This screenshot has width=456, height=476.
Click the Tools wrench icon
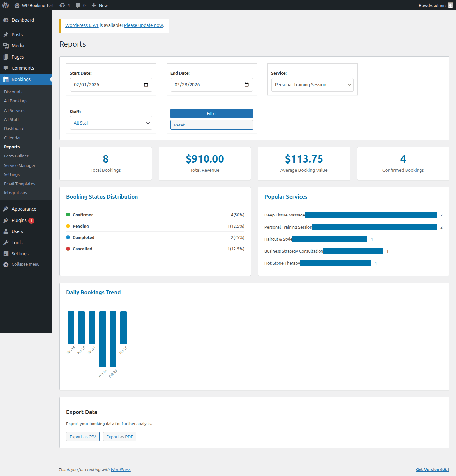(x=6, y=242)
